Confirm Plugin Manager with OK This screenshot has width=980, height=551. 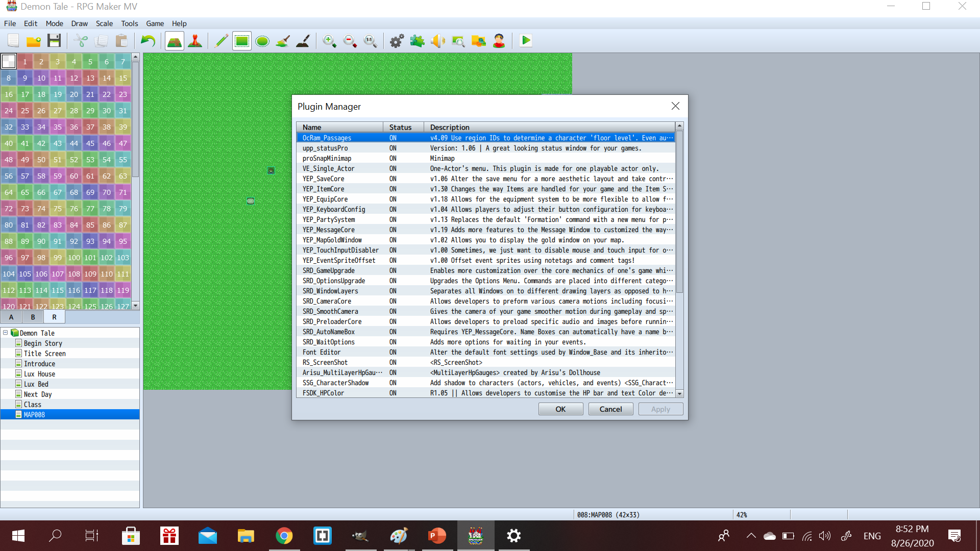click(x=560, y=409)
